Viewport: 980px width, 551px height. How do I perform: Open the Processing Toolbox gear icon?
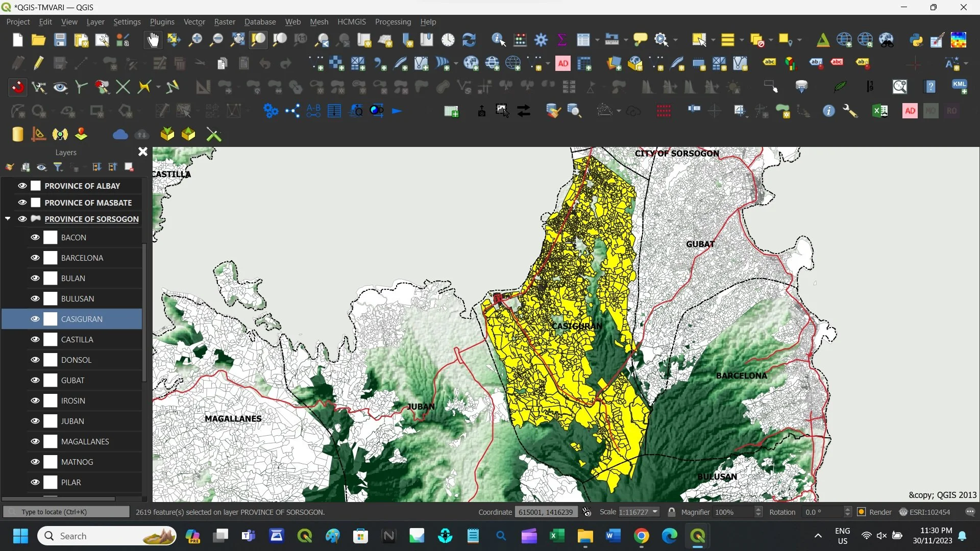point(541,40)
